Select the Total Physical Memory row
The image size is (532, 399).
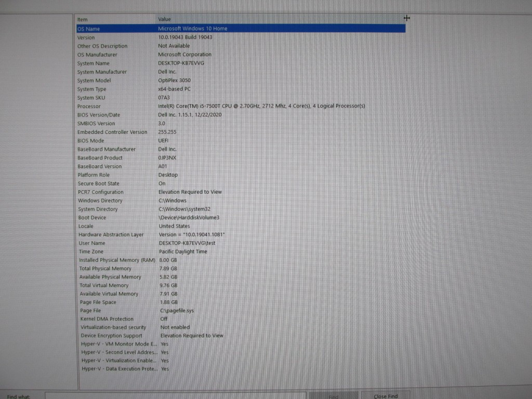105,269
